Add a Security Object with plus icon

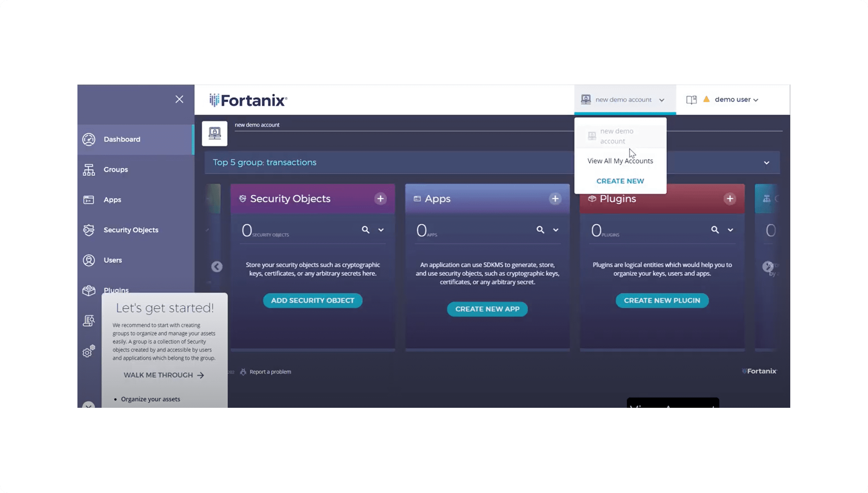[x=380, y=199]
